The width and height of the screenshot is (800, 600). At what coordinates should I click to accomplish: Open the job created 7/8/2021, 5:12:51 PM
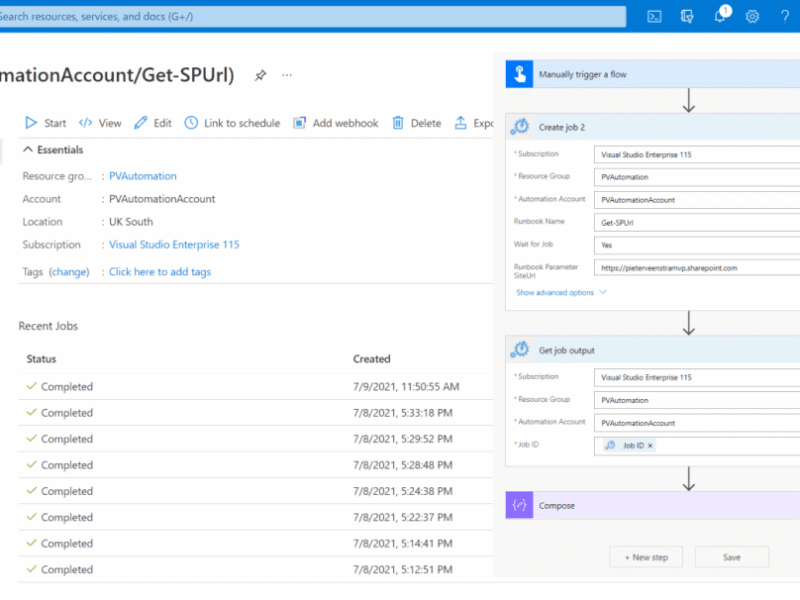[256, 569]
